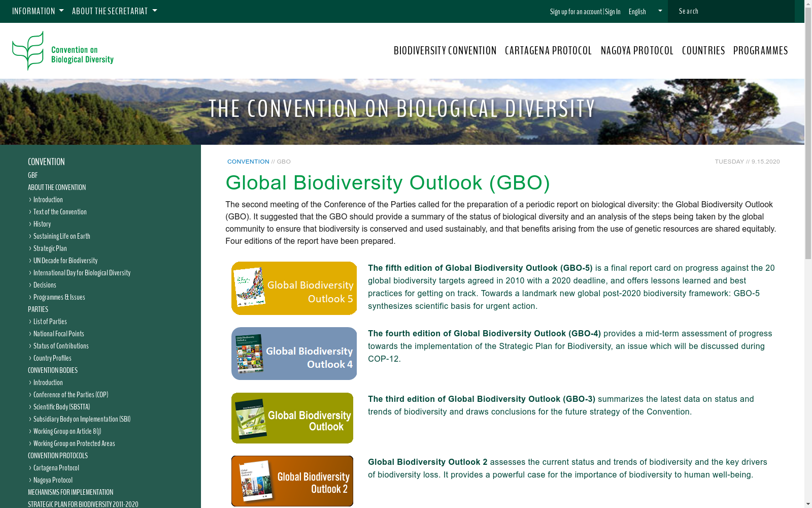The height and width of the screenshot is (508, 812).
Task: Click the Parties sidebar heading
Action: coord(38,309)
